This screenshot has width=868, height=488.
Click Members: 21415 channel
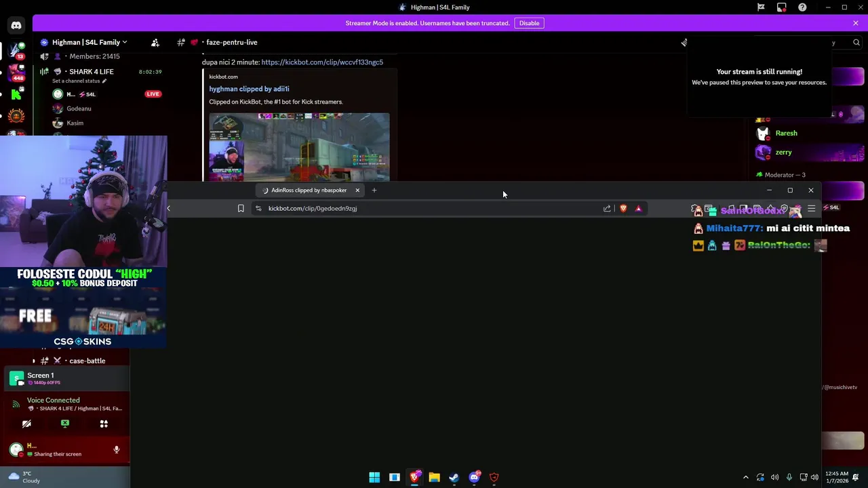pyautogui.click(x=94, y=57)
